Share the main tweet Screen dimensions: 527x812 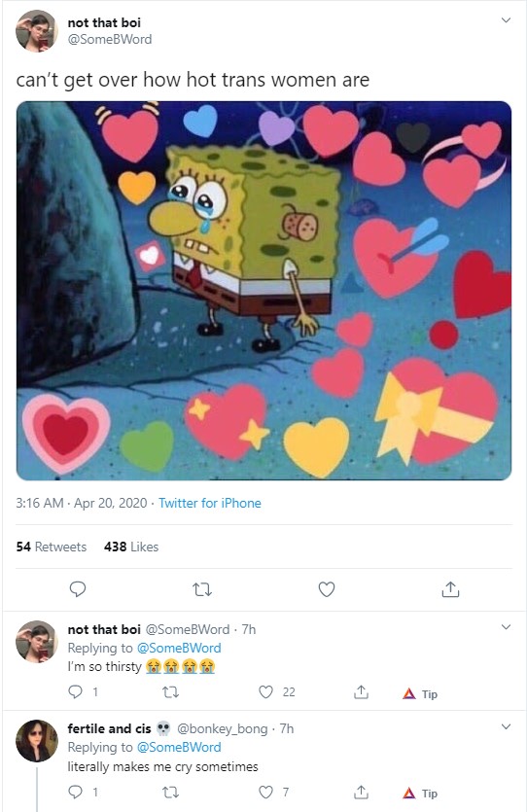(x=450, y=588)
